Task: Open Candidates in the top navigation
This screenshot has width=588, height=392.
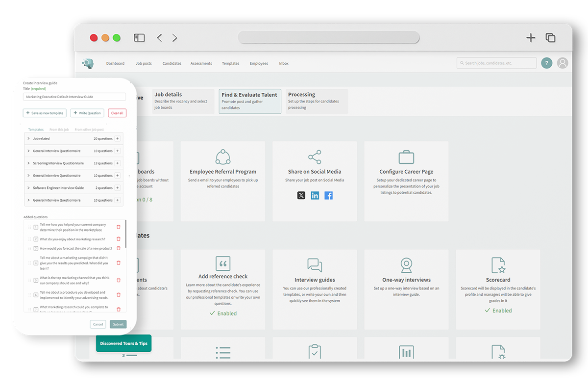Action: (172, 63)
